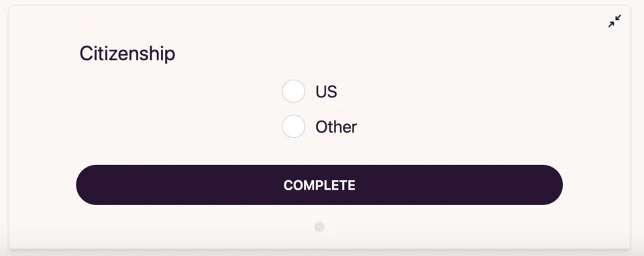Select the US citizenship radio button
Image resolution: width=644 pixels, height=256 pixels.
click(293, 91)
